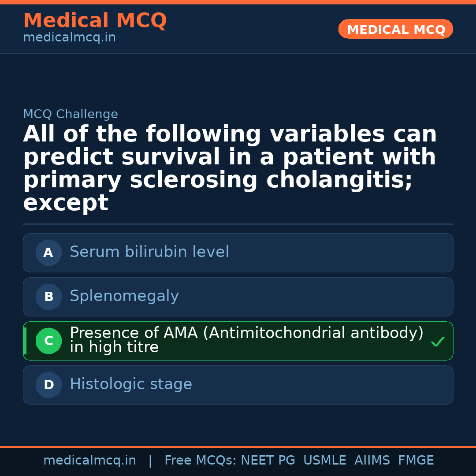Select the "Presence of AMA" answer text
476x476 pixels.
coord(246,340)
